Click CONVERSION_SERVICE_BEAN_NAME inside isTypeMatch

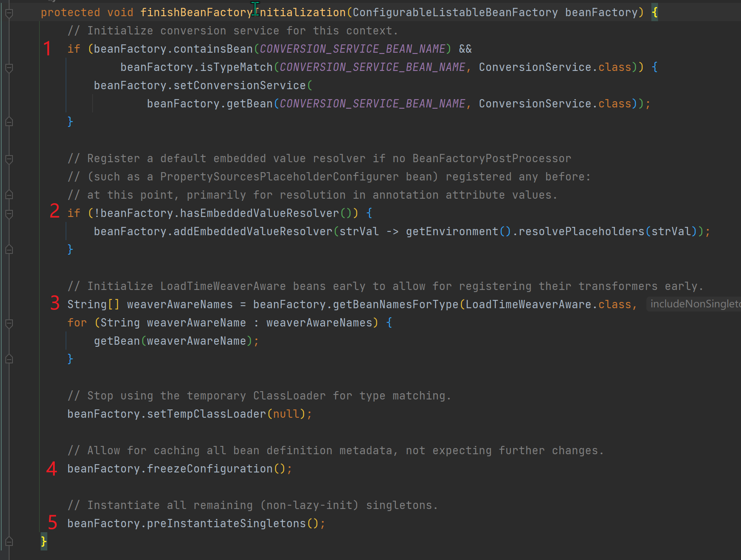(x=372, y=67)
